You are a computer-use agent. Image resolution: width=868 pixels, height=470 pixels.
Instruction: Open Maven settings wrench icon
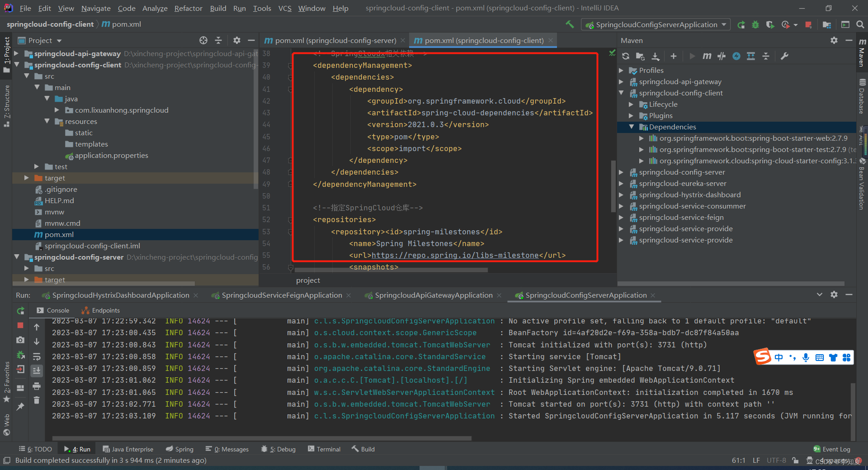[784, 56]
